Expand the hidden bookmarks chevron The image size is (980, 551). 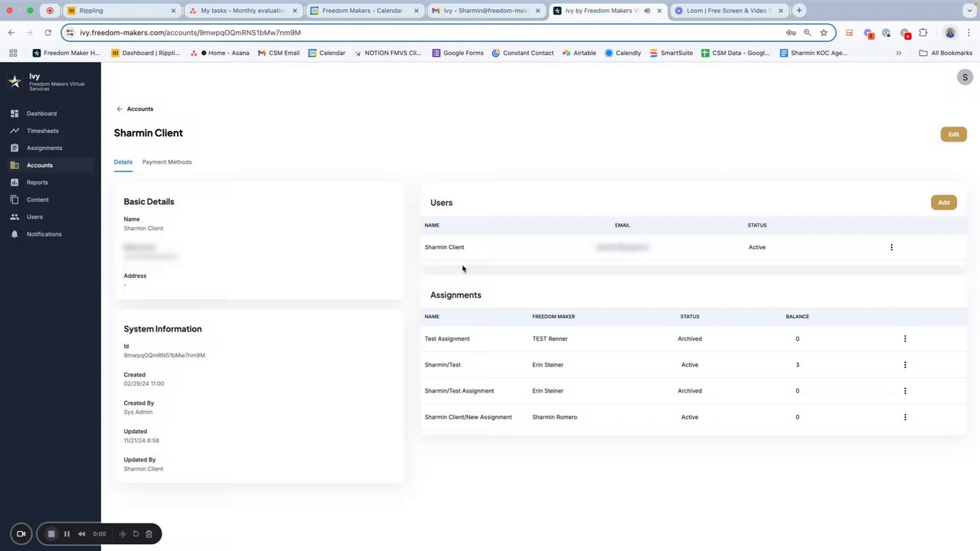(x=899, y=53)
